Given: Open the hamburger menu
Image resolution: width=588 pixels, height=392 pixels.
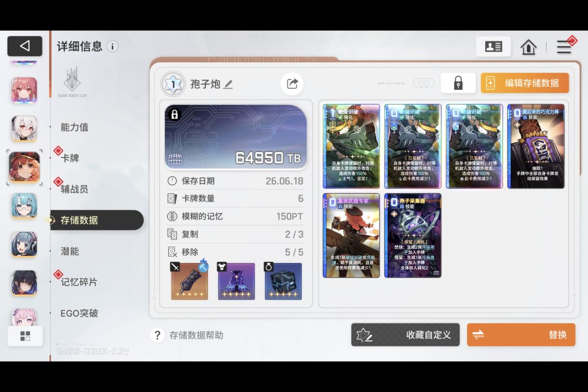Looking at the screenshot, I should 563,47.
